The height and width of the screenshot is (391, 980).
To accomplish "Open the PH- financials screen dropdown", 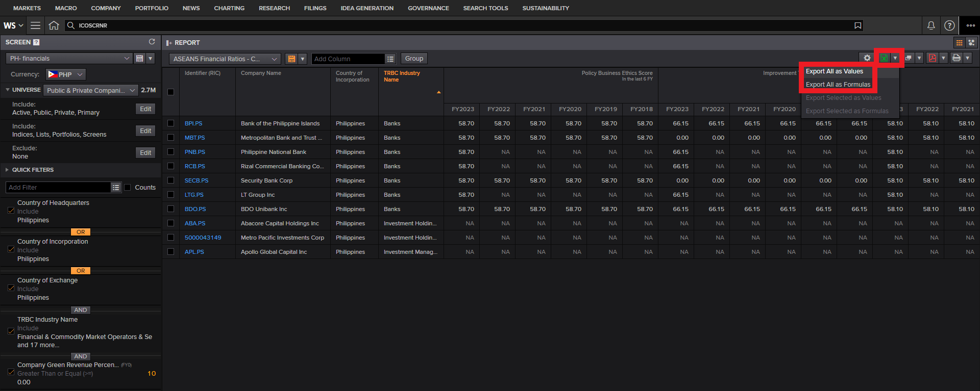I will point(70,59).
